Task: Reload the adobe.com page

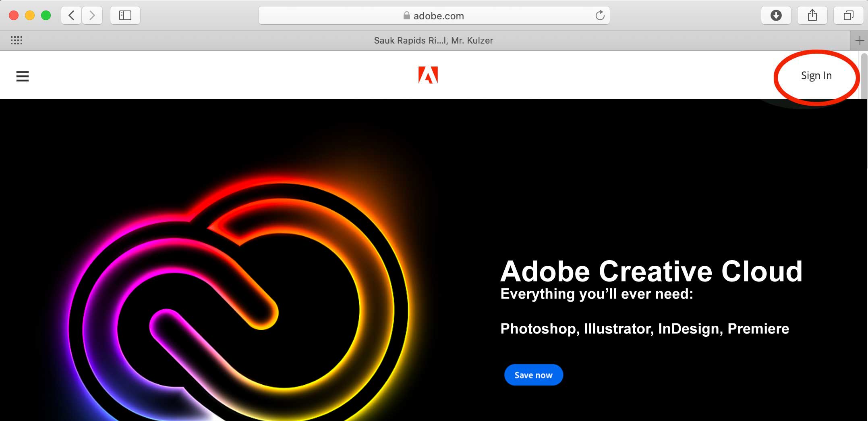Action: point(600,15)
